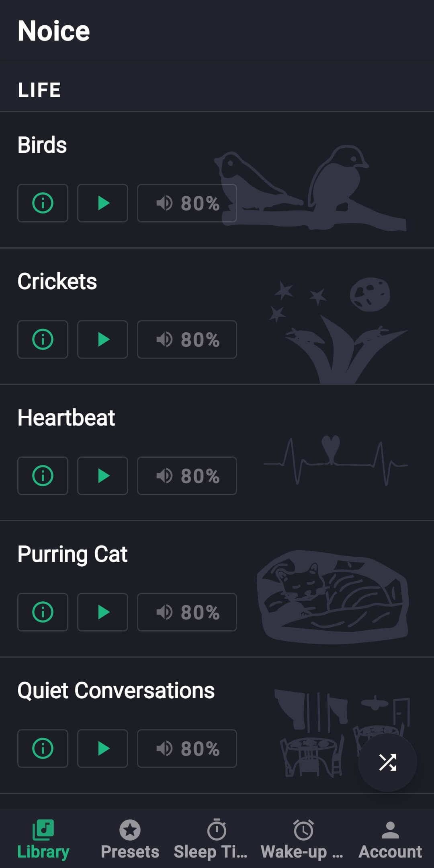434x868 pixels.
Task: Open the Sleep Timer tab
Action: click(x=217, y=839)
